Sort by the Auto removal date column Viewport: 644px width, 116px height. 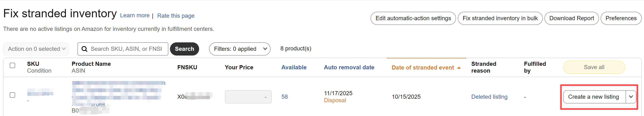pos(349,67)
